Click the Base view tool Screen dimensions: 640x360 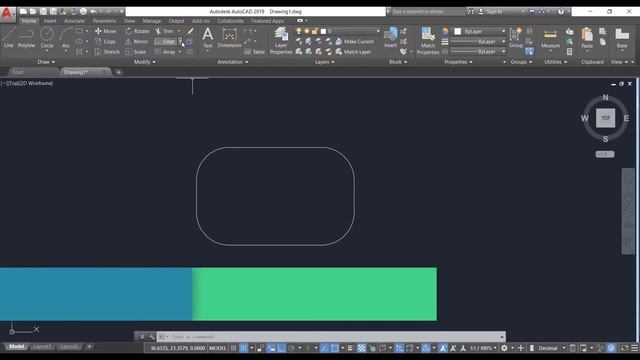[622, 38]
